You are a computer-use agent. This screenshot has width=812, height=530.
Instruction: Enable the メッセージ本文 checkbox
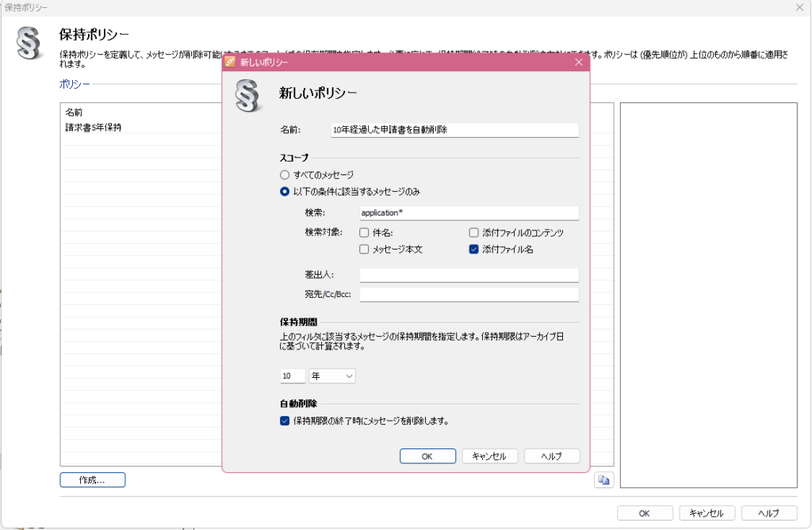point(363,249)
